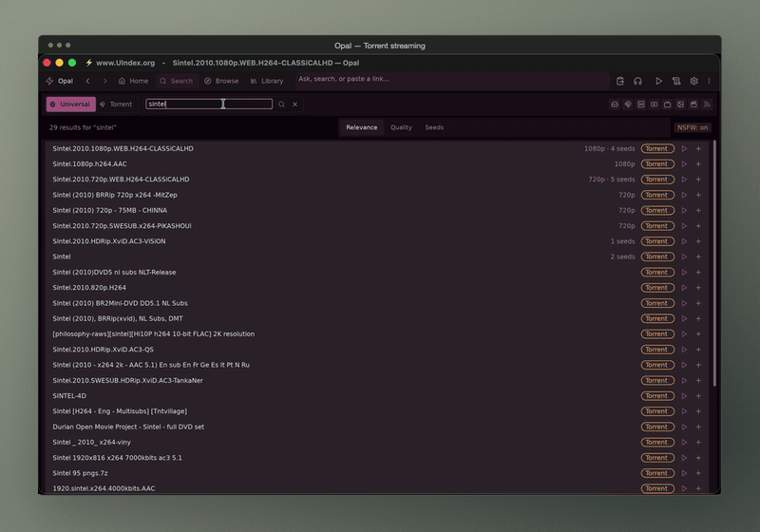Viewport: 760px width, 532px height.
Task: Play the Sintel.1080p.h264.AAC result
Action: [684, 164]
